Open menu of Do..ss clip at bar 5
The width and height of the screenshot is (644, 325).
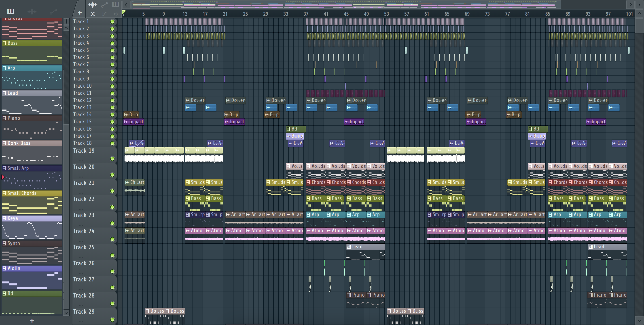147,311
